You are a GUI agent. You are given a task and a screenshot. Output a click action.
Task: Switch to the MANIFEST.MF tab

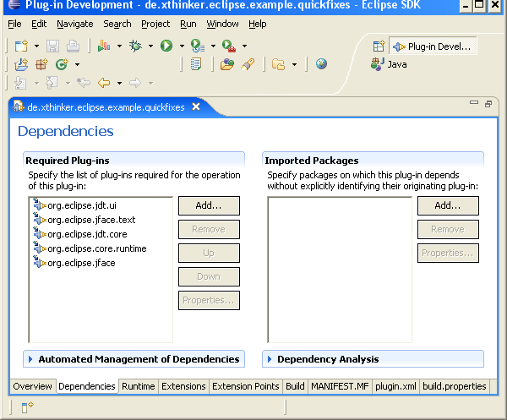coord(340,386)
